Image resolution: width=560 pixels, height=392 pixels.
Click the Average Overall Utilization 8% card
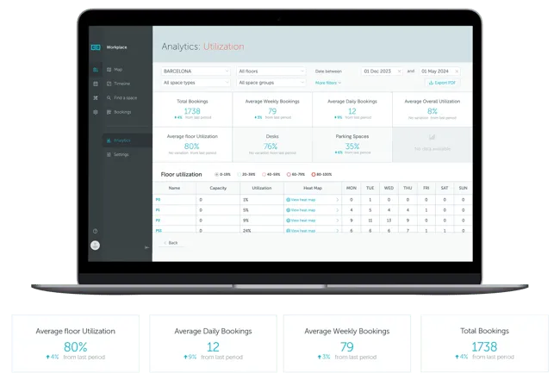432,109
